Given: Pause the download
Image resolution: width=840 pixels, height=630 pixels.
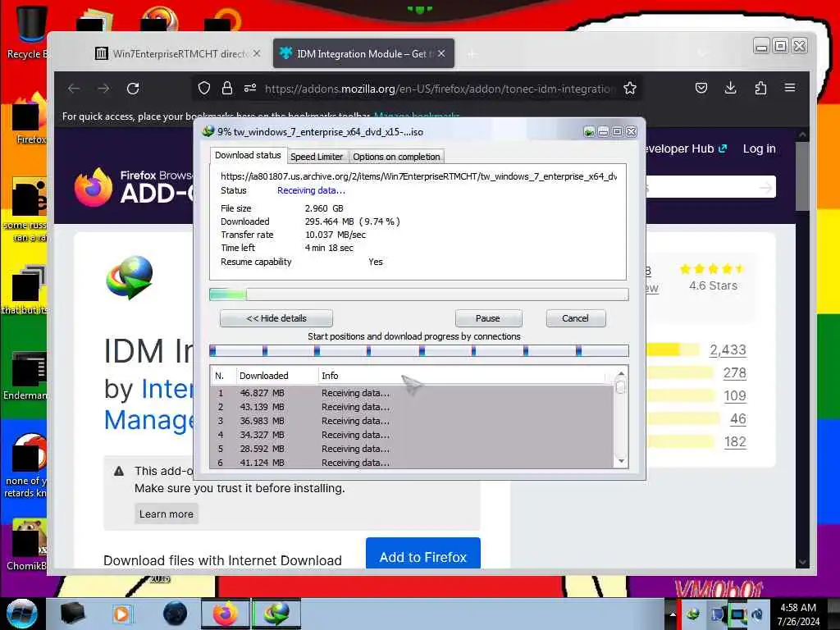Looking at the screenshot, I should tap(488, 318).
